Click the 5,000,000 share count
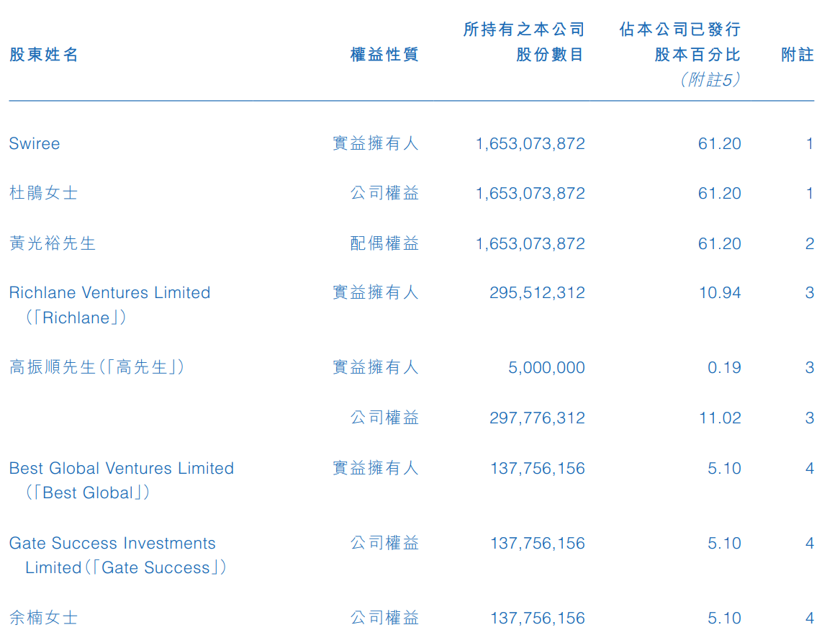This screenshot has height=630, width=840. [546, 367]
